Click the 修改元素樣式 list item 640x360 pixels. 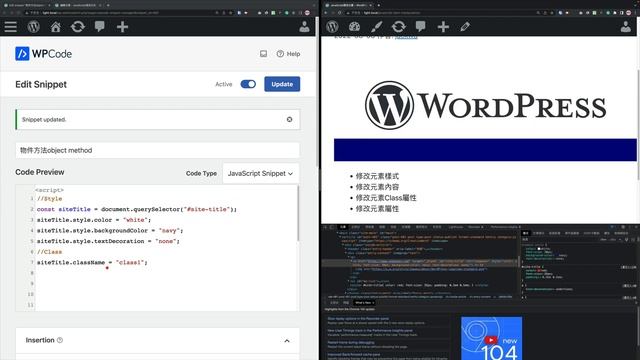(x=377, y=176)
